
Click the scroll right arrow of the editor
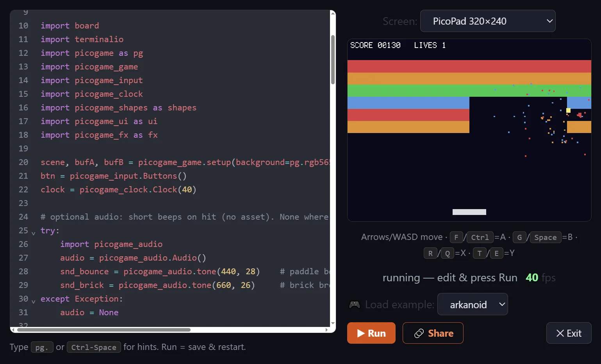pyautogui.click(x=326, y=330)
